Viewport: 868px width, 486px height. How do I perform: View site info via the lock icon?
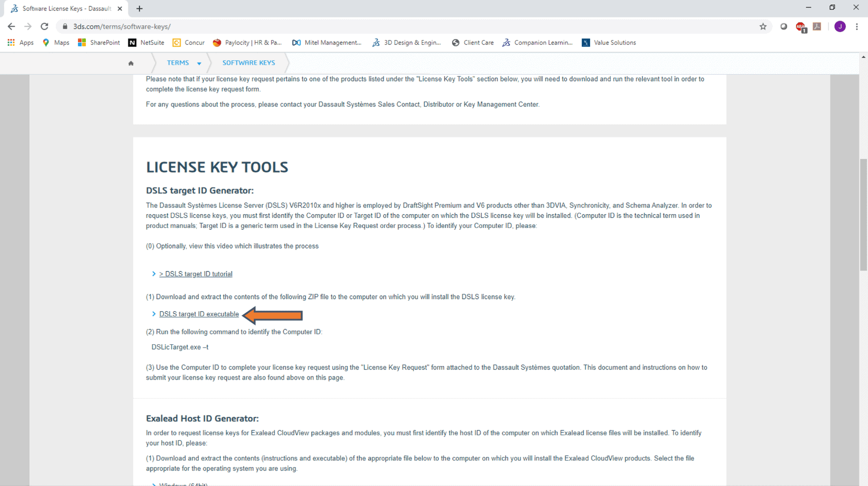click(x=65, y=26)
